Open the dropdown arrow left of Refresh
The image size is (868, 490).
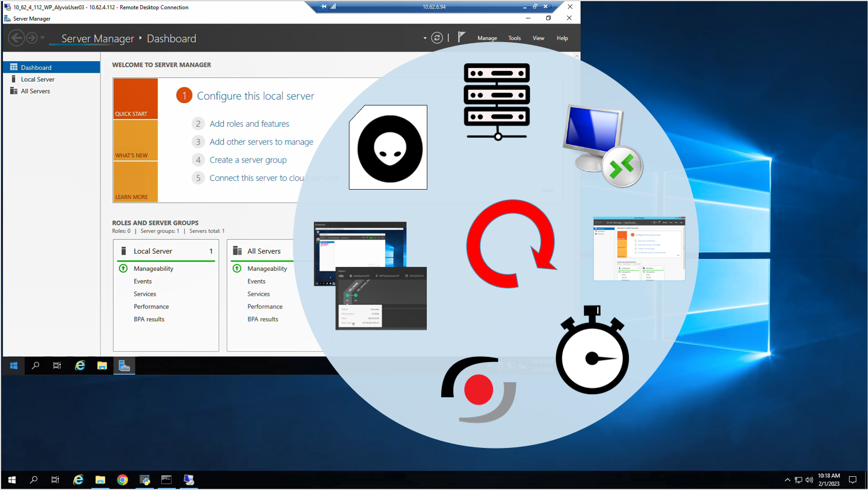point(425,39)
